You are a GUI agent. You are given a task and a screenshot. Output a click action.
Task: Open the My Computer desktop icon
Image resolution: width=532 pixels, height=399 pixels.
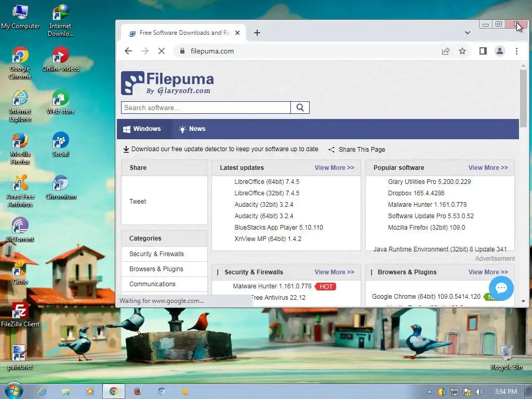coord(20,17)
